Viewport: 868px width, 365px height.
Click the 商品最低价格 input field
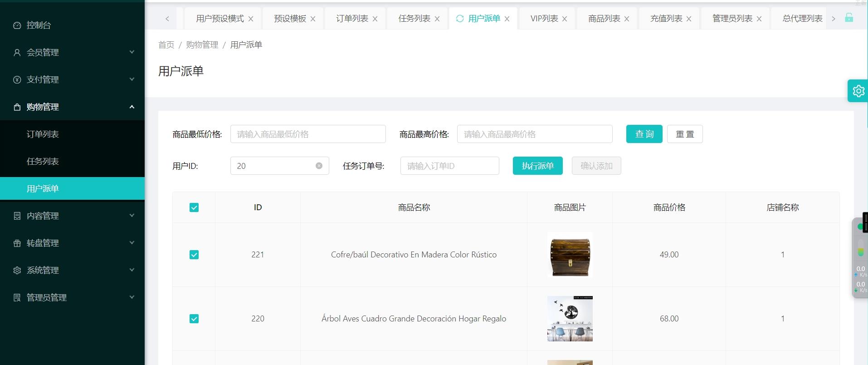click(x=308, y=134)
